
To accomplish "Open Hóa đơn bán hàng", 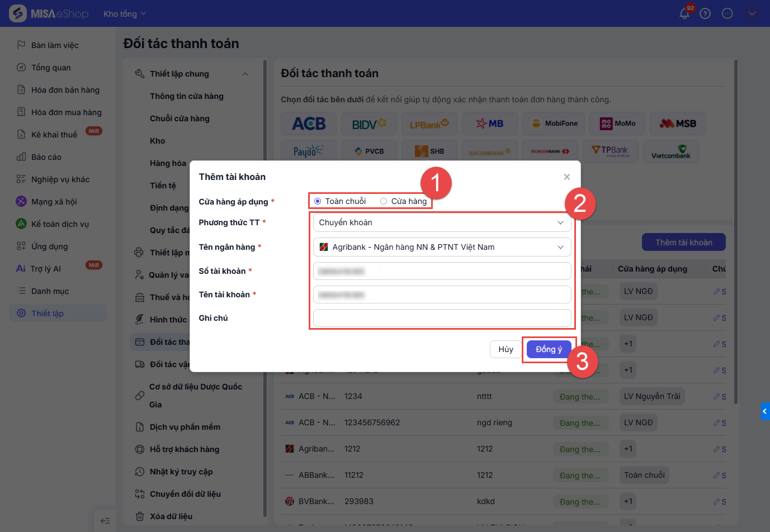I will [65, 90].
